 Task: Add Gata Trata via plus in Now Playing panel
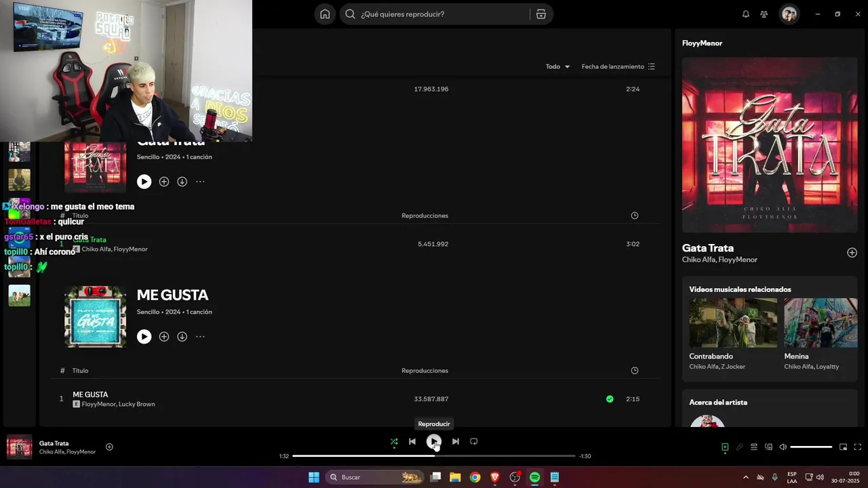(x=852, y=253)
